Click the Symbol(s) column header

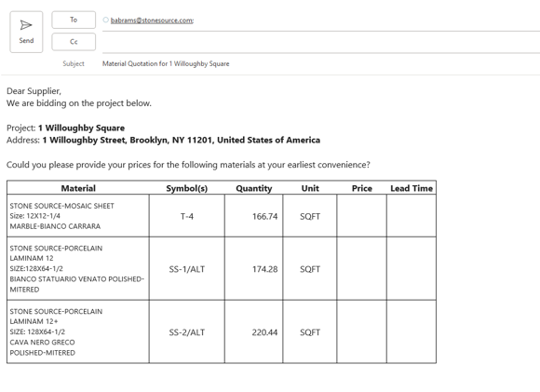click(x=186, y=188)
